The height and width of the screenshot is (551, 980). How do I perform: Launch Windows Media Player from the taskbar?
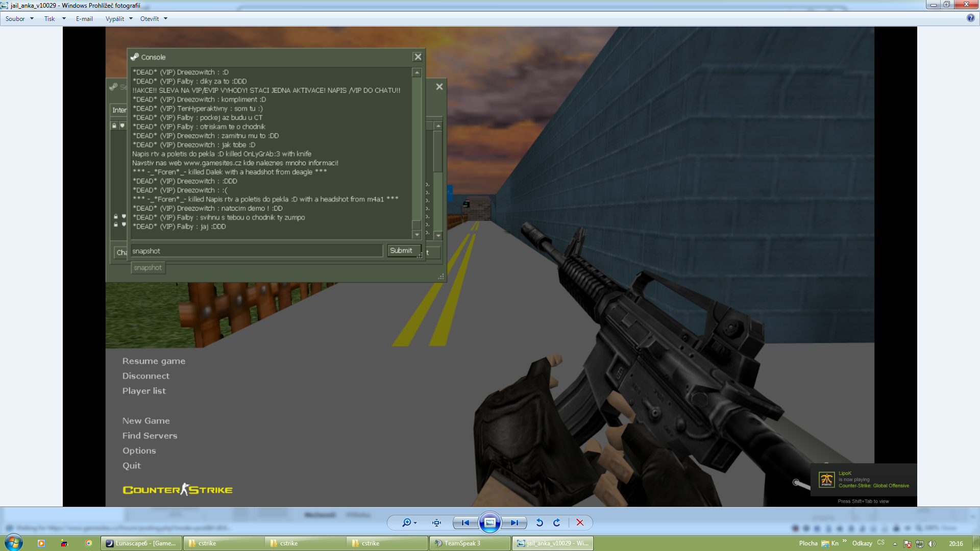(x=41, y=543)
